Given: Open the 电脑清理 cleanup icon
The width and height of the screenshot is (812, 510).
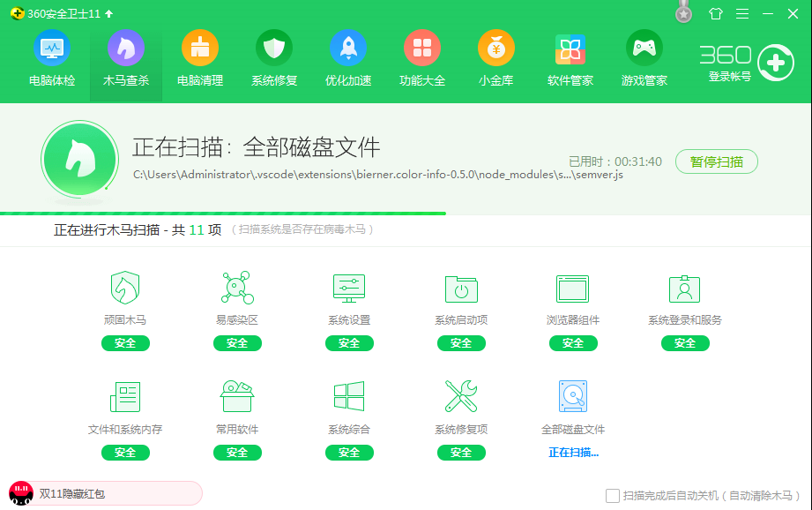Looking at the screenshot, I should click(x=200, y=49).
